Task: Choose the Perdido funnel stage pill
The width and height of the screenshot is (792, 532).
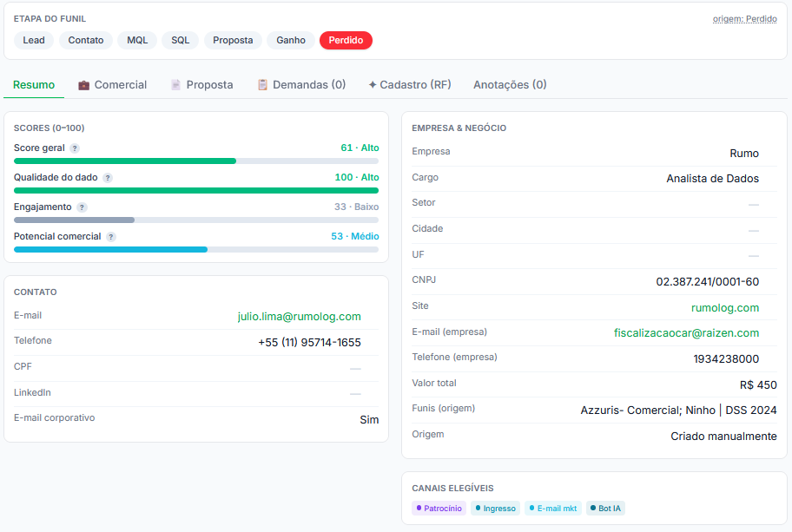Action: 346,41
